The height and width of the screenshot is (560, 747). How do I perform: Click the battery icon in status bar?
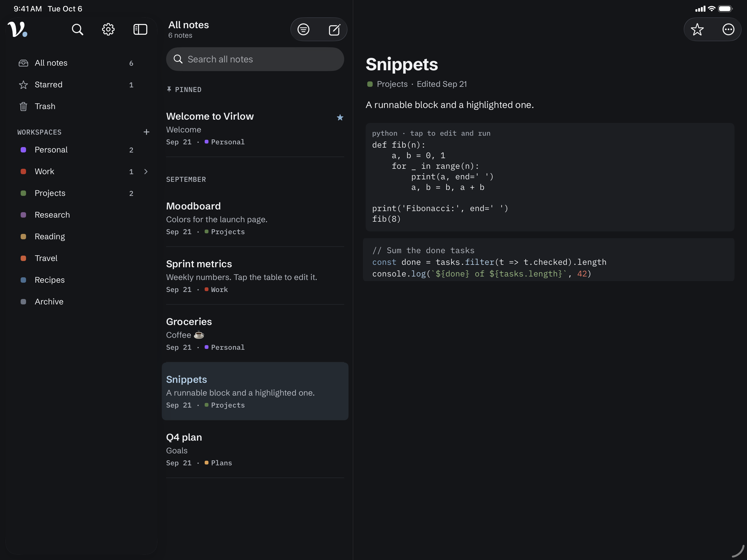(725, 9)
